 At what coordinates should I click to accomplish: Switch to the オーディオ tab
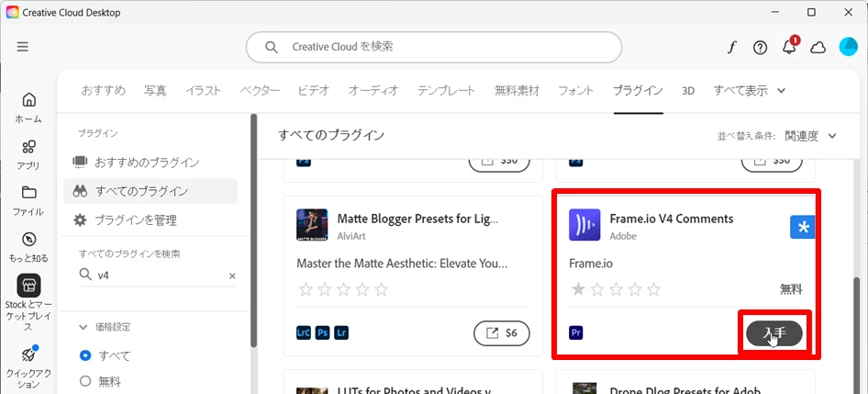pos(373,91)
